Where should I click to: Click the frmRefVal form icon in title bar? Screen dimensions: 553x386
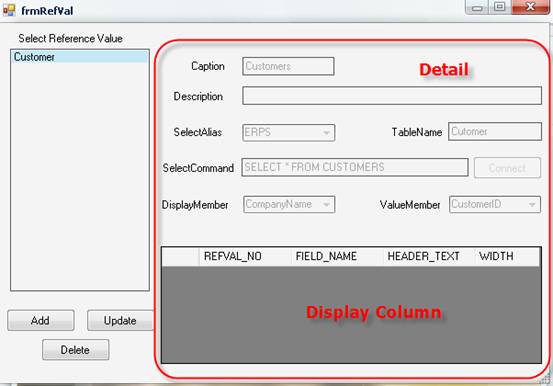pyautogui.click(x=9, y=11)
